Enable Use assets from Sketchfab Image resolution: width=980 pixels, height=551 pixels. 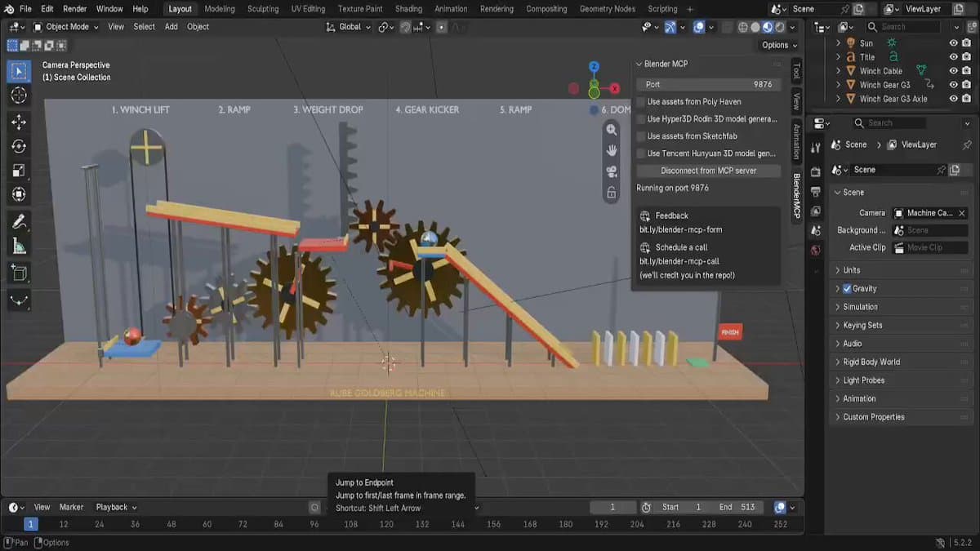point(641,136)
